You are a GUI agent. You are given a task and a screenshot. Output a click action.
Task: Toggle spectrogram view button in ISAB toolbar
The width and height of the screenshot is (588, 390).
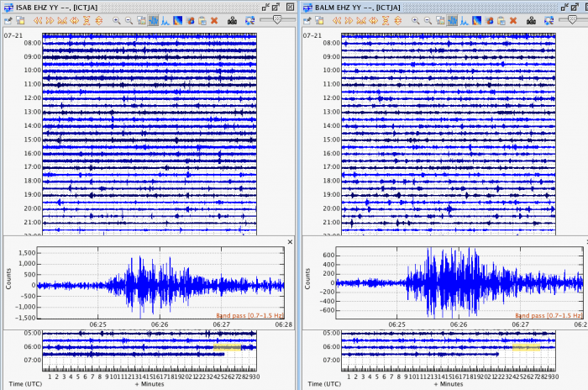pos(177,21)
